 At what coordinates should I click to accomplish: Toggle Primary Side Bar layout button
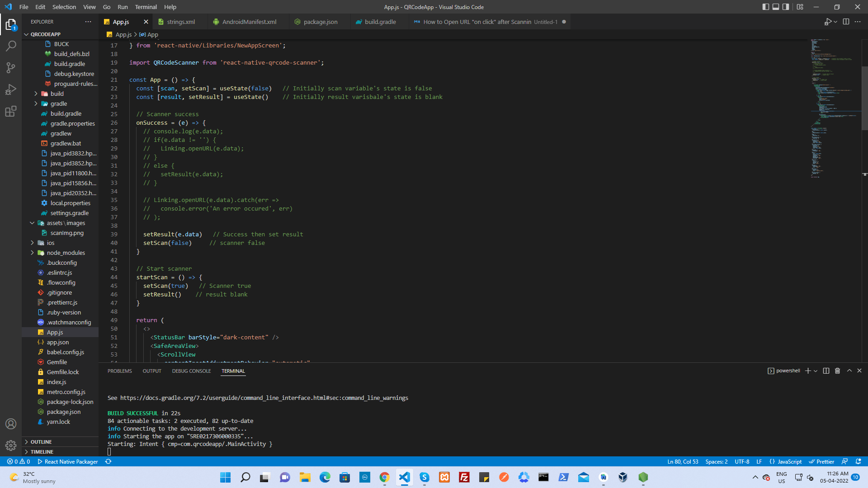click(765, 7)
